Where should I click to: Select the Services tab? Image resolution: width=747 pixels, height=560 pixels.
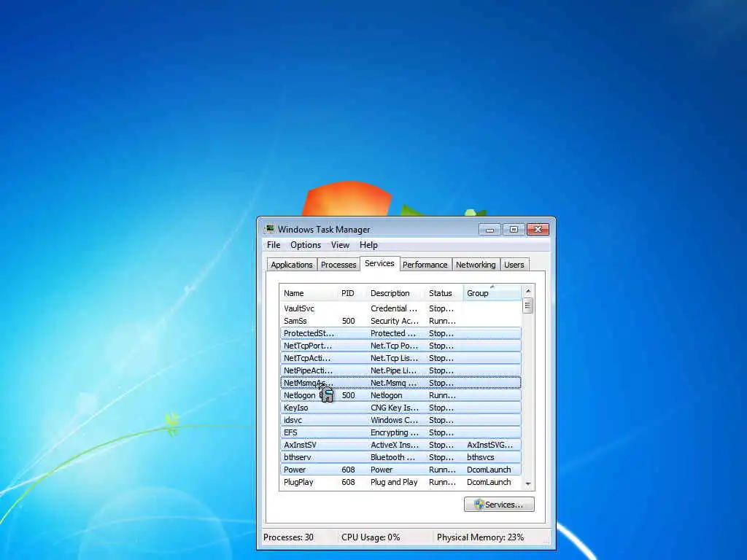pyautogui.click(x=379, y=263)
